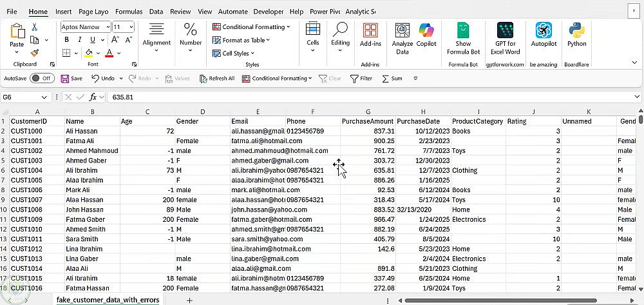The height and width of the screenshot is (305, 644).
Task: Apply Italic formatting
Action: (x=80, y=40)
